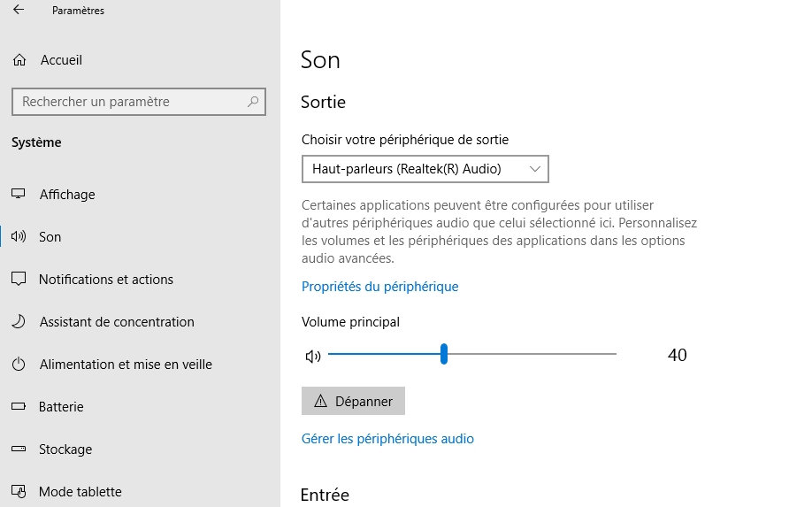Click the Affichage monitor icon
Viewport: 812px width, 507px height.
(19, 195)
